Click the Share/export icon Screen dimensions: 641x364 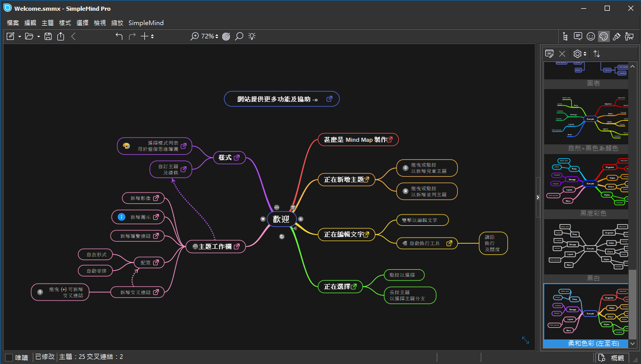click(60, 36)
